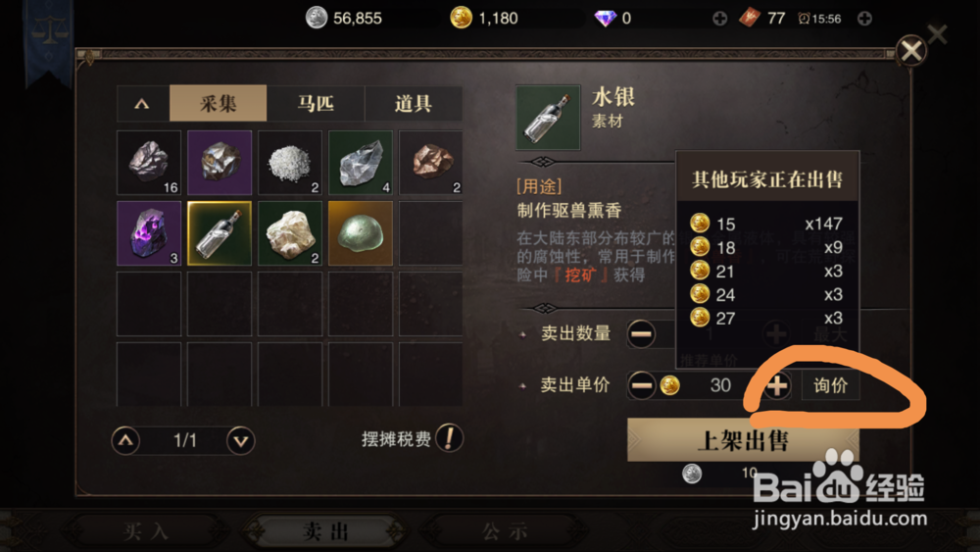Viewport: 980px width, 552px height.
Task: Select the purple crystal ore item
Action: tap(149, 233)
